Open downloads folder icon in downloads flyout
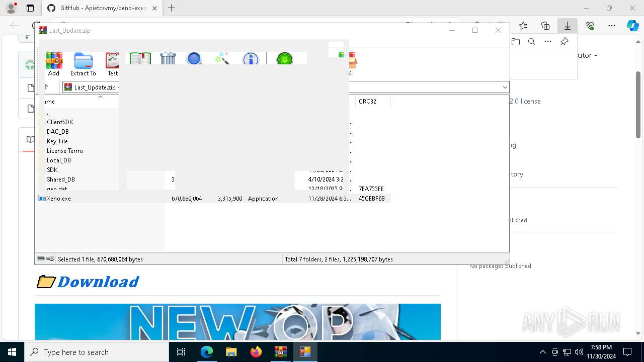Viewport: 644px width, 362px height. click(516, 42)
